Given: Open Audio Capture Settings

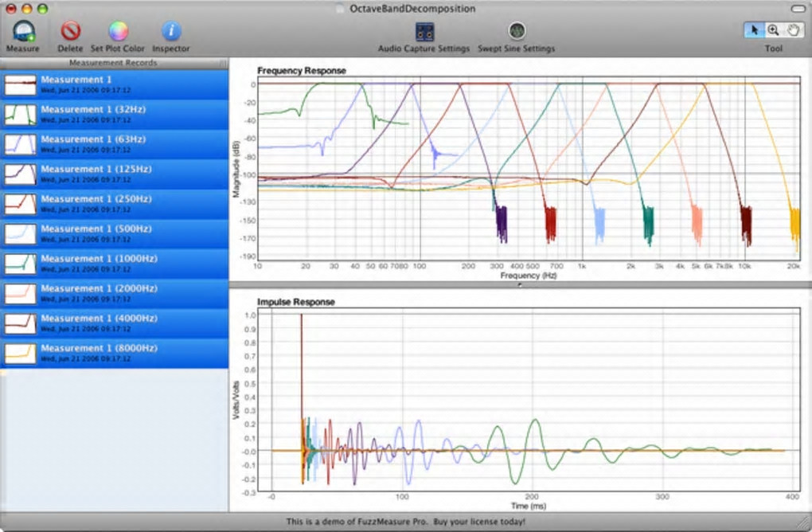Looking at the screenshot, I should 424,33.
